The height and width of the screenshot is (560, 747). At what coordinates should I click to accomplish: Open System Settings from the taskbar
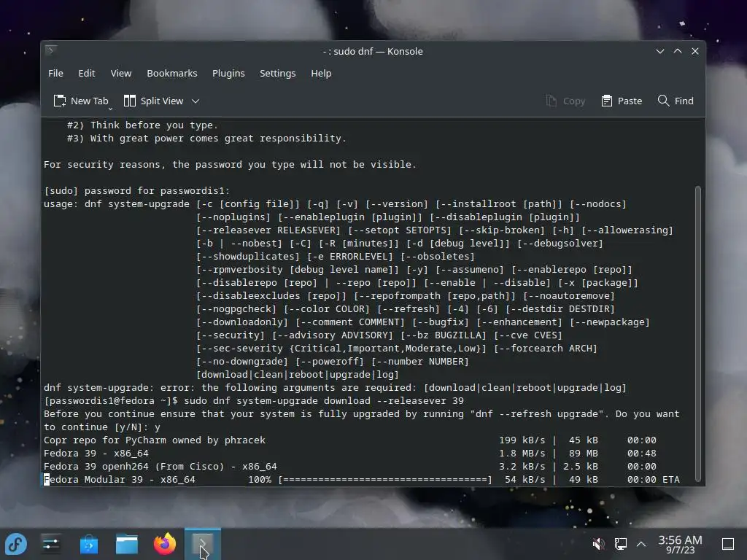point(51,544)
